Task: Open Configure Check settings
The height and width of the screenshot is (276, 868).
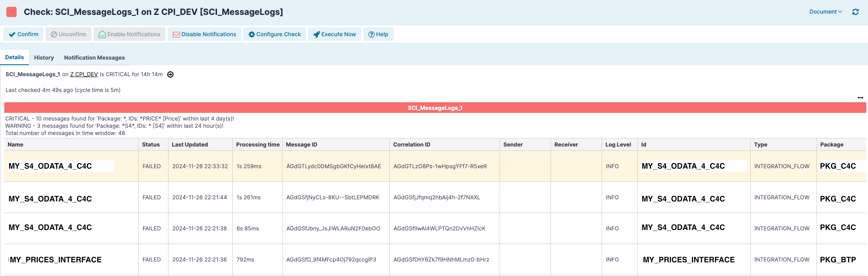Action: click(274, 34)
